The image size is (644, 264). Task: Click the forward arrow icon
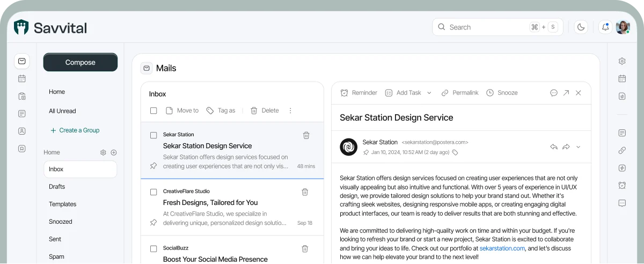click(x=566, y=147)
